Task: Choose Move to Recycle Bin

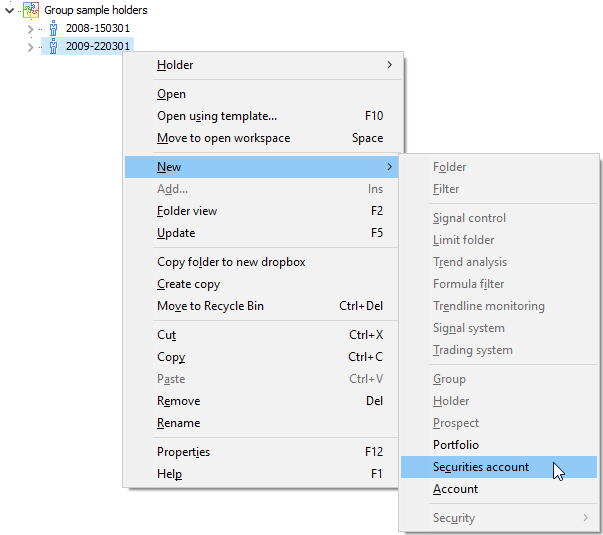Action: tap(210, 306)
